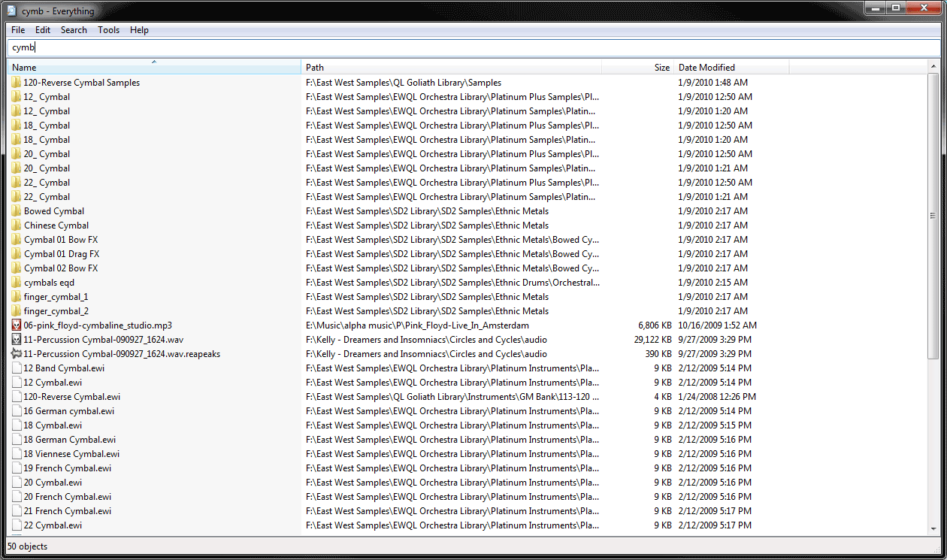947x560 pixels.
Task: Select the 120-Reverse Cymbal Samples folder name
Action: pos(82,83)
